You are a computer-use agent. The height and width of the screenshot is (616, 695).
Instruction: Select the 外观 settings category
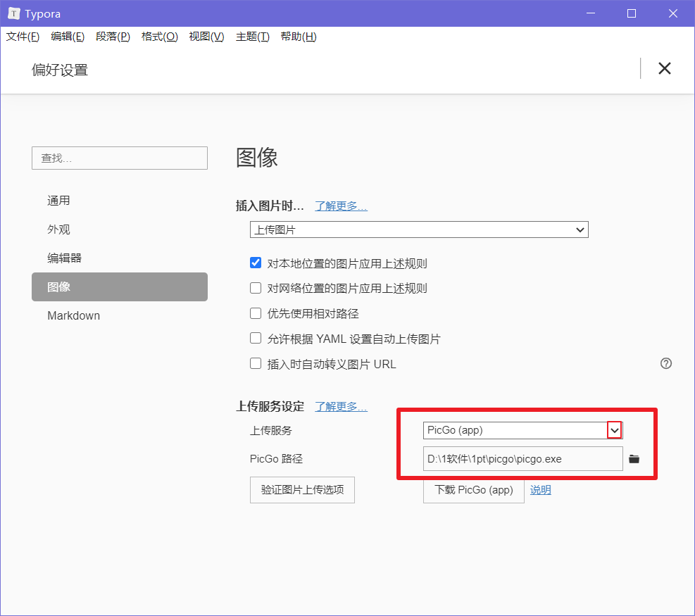click(x=120, y=229)
